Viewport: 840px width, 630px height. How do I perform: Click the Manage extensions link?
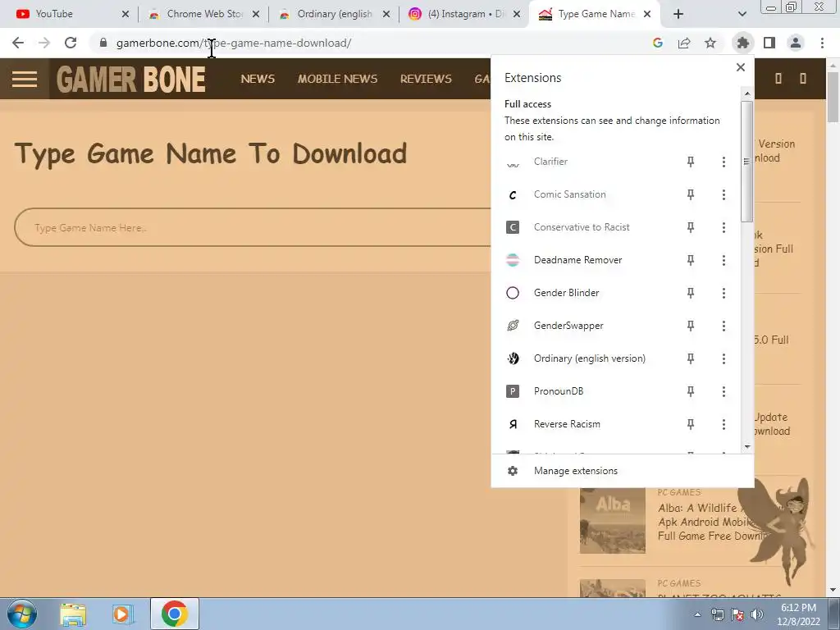tap(576, 471)
